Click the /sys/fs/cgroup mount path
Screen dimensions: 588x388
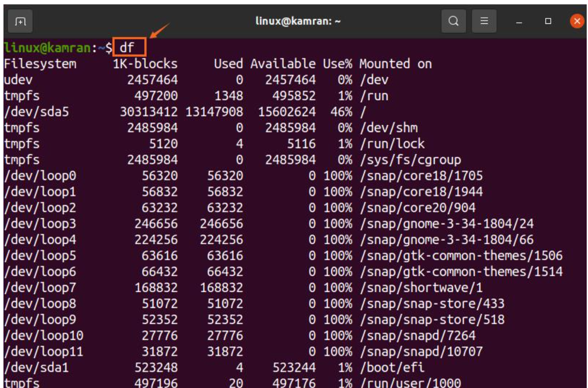point(410,160)
